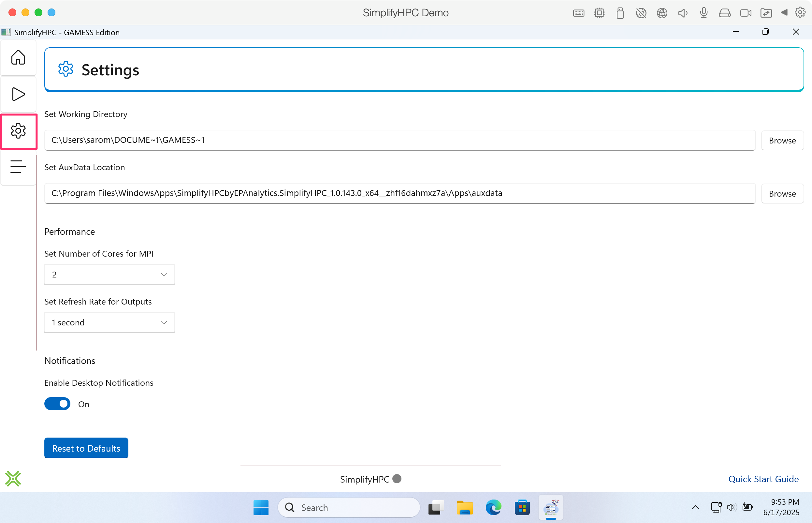Viewport: 812px width, 523px height.
Task: Click the AuxData Location path field
Action: (x=399, y=193)
